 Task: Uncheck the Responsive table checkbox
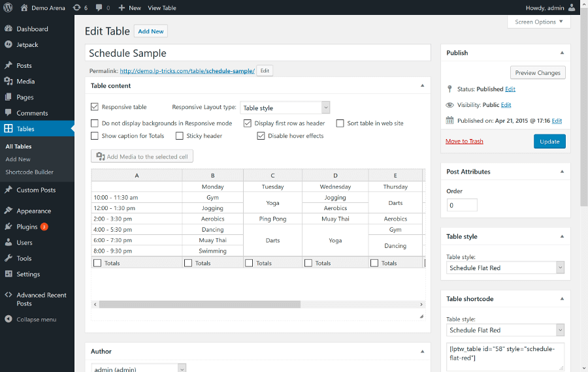pyautogui.click(x=95, y=107)
